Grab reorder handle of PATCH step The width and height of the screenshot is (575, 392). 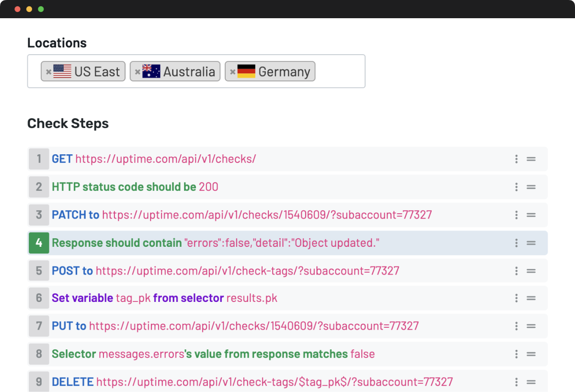(531, 215)
